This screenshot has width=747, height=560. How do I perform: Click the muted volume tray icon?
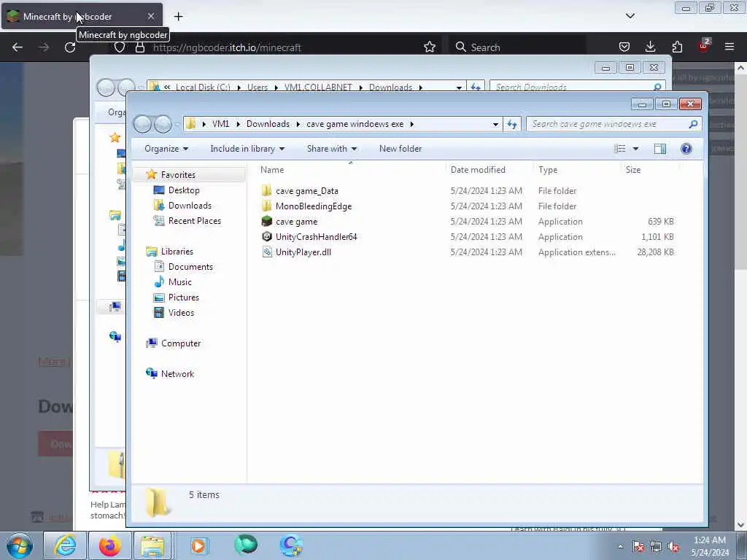pyautogui.click(x=673, y=547)
